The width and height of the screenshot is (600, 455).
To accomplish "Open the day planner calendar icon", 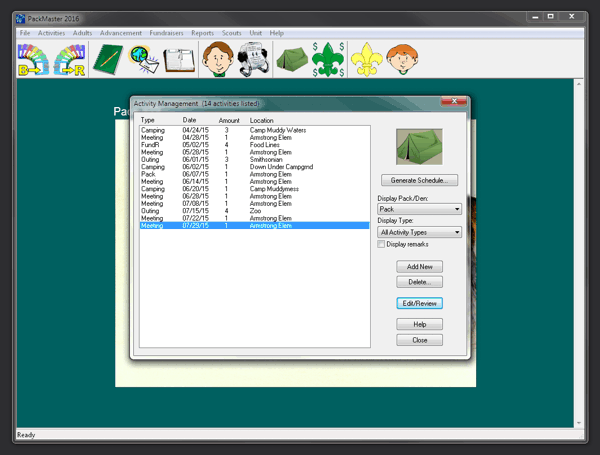I will (x=179, y=60).
